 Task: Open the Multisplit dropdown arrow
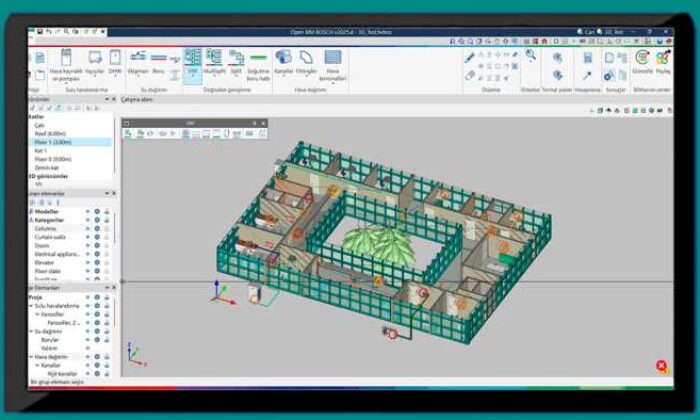[x=214, y=77]
